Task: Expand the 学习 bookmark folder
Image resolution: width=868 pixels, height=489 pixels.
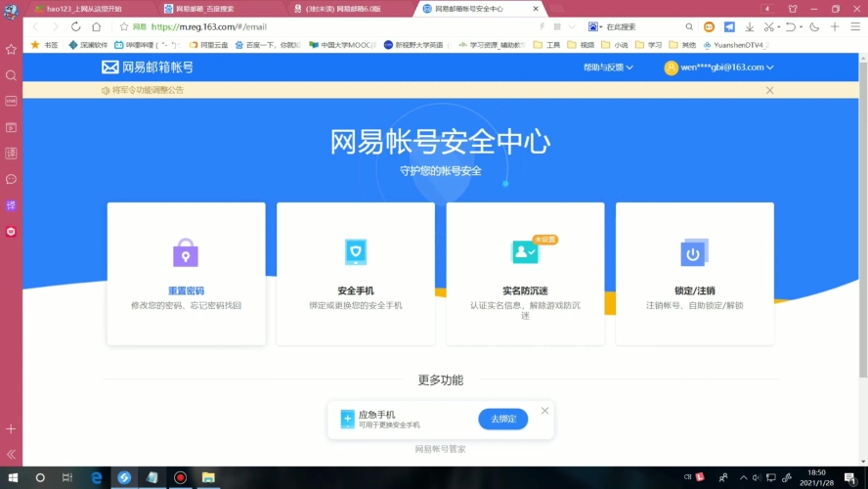Action: click(648, 45)
